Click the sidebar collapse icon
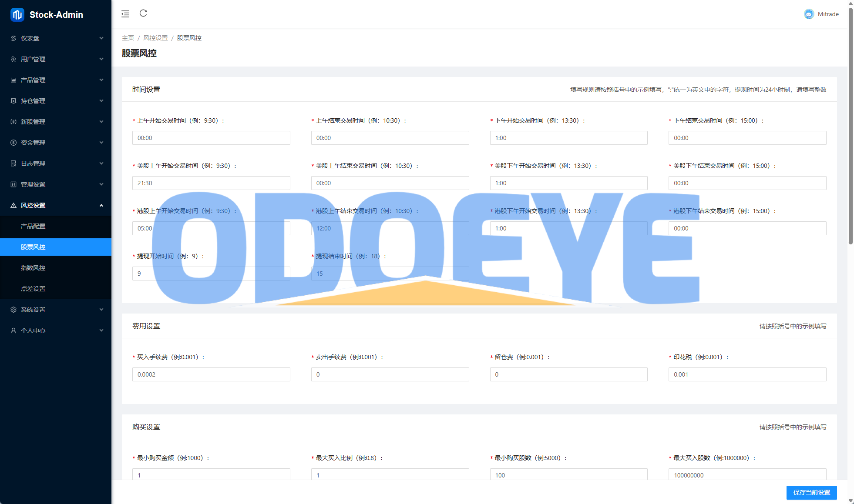Screen dimensions: 854x504 tap(125, 14)
